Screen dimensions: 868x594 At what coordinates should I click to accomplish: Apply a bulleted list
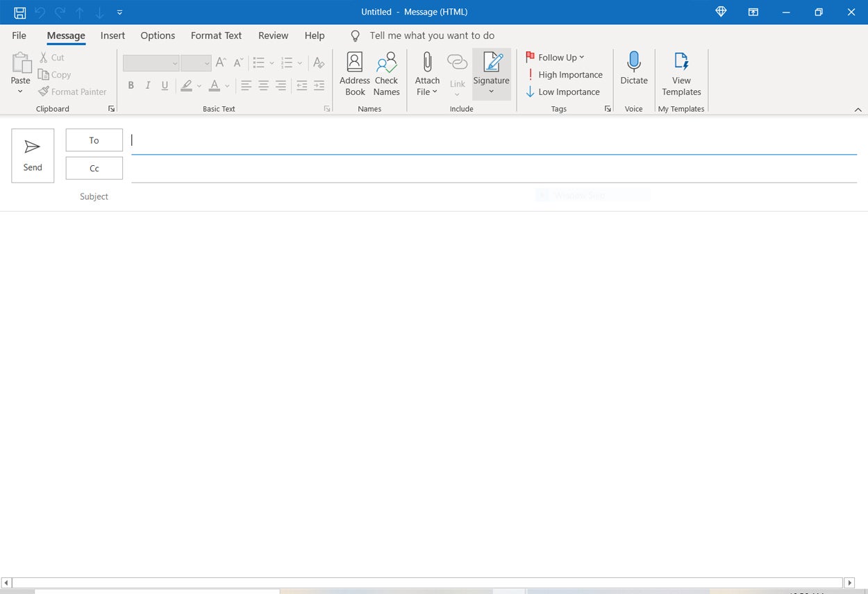point(259,63)
